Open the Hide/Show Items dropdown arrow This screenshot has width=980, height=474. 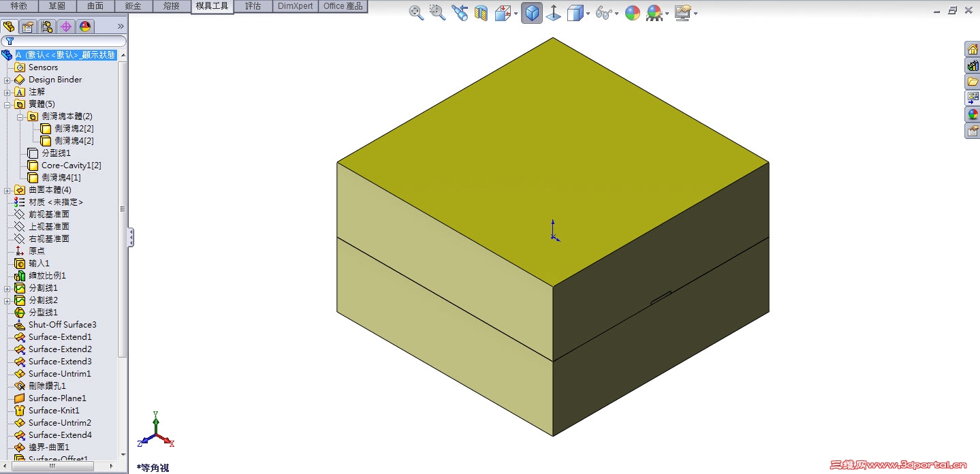click(617, 14)
